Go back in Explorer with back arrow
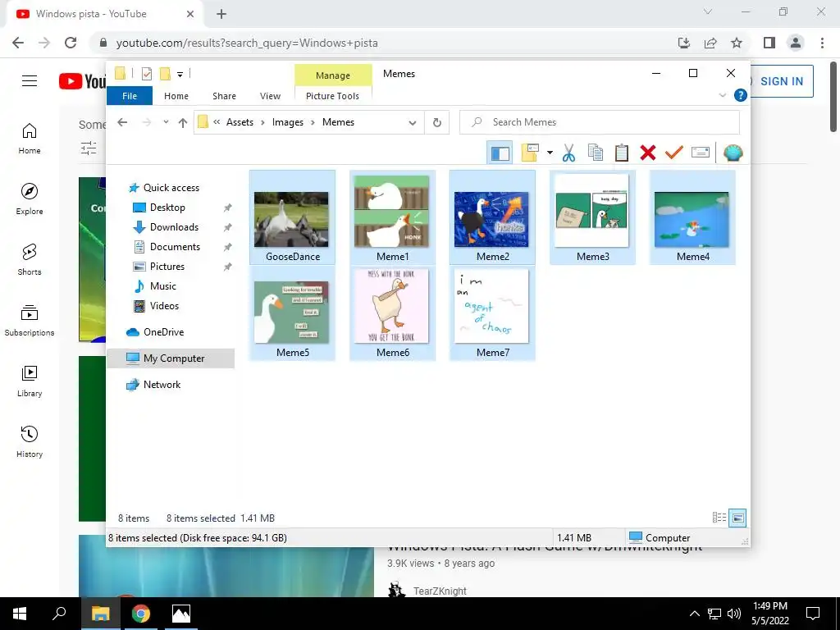Screen dimensions: 840x630 tap(122, 122)
